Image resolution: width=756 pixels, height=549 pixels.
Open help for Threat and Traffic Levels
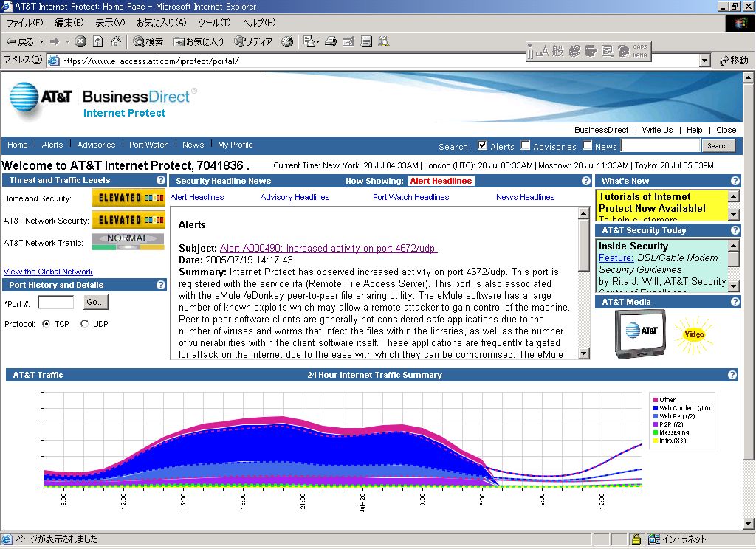pyautogui.click(x=161, y=180)
